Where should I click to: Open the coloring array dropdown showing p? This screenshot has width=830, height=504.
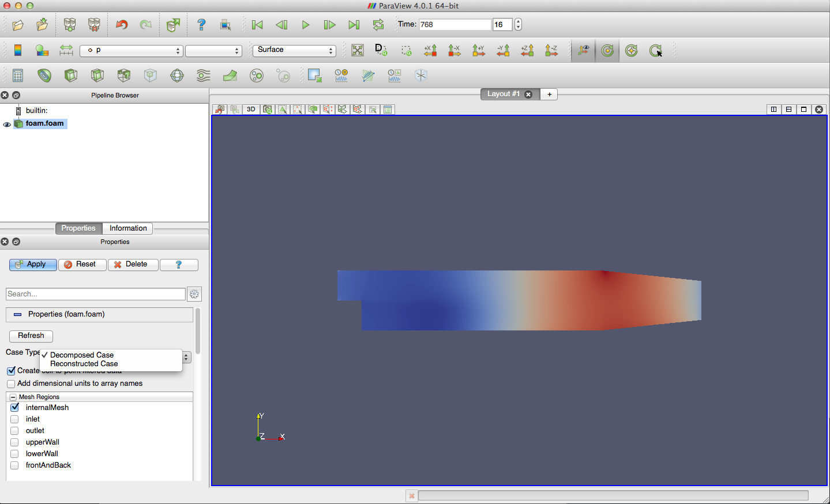pos(132,51)
